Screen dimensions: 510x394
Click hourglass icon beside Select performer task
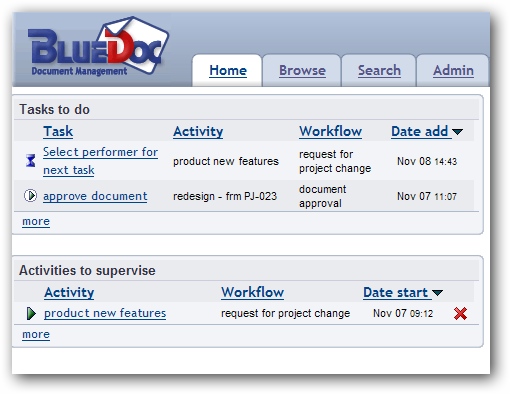31,161
